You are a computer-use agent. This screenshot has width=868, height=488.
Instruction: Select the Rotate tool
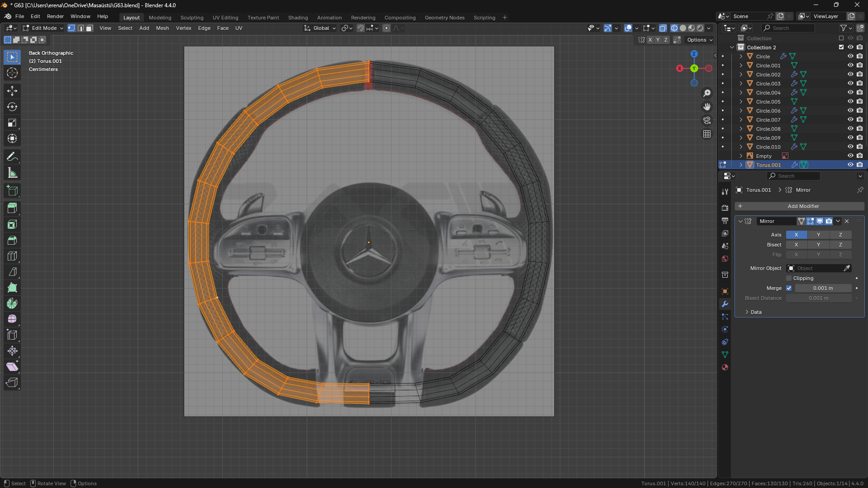coord(12,107)
